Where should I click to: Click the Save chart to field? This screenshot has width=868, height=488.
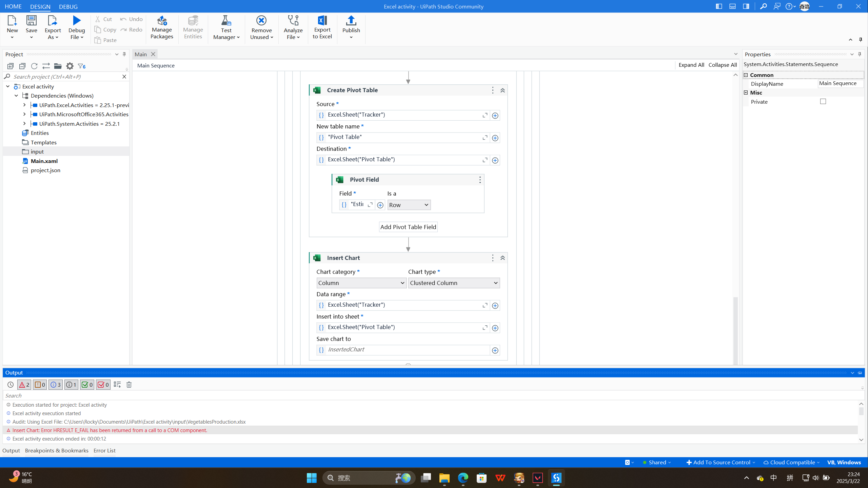pyautogui.click(x=403, y=350)
